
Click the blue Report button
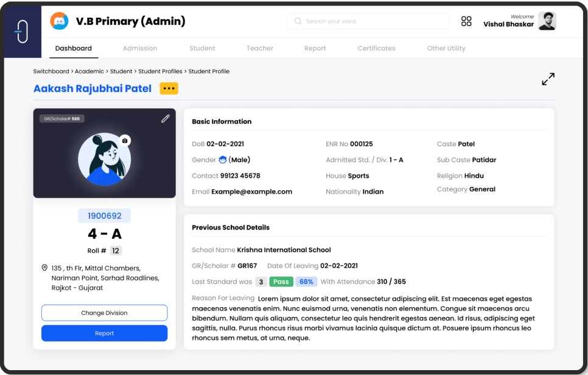click(104, 334)
